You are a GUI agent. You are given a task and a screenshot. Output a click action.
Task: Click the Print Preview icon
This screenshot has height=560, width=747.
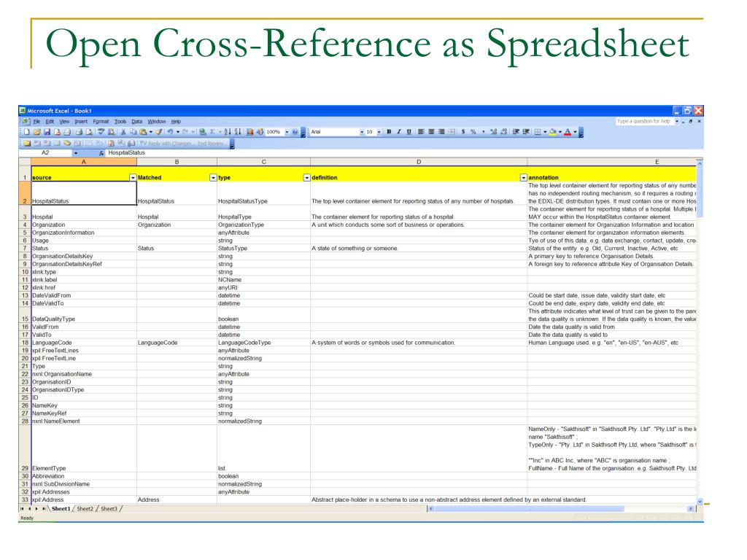89,132
